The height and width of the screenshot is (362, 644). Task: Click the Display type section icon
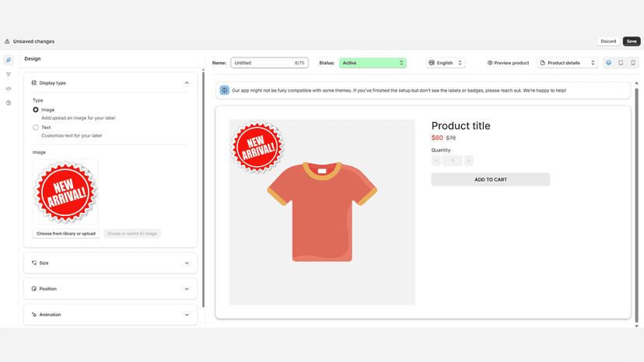(x=34, y=83)
